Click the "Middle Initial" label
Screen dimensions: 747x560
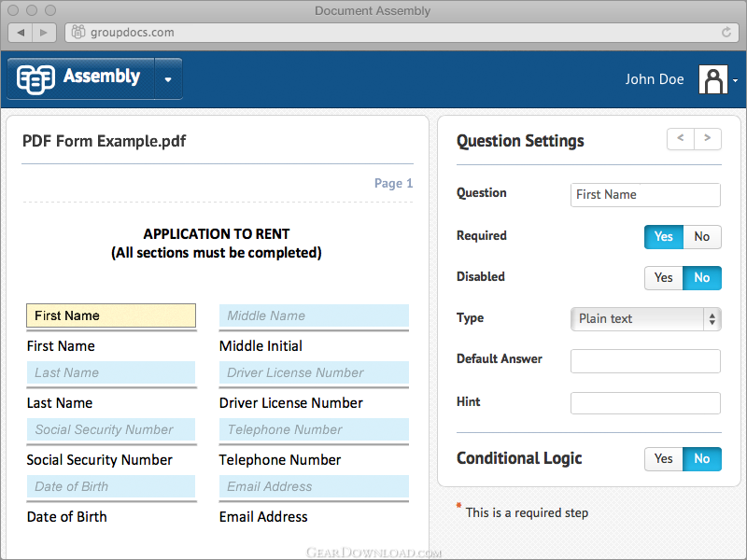[261, 346]
